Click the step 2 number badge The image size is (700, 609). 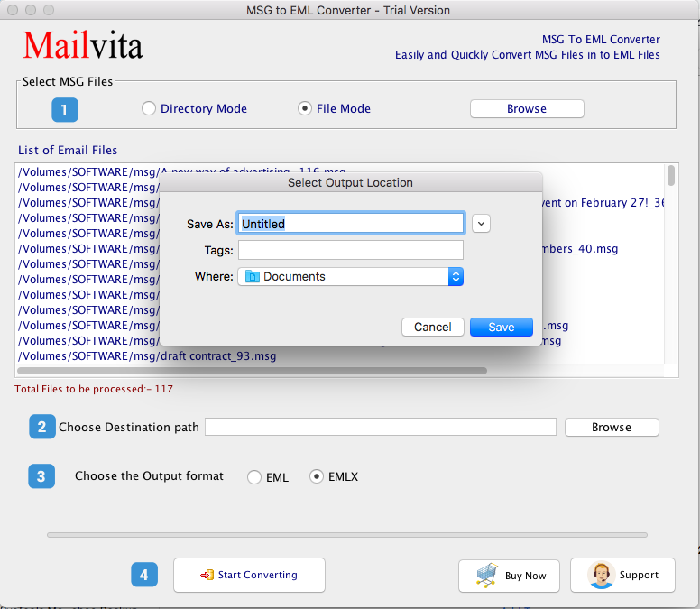41,427
